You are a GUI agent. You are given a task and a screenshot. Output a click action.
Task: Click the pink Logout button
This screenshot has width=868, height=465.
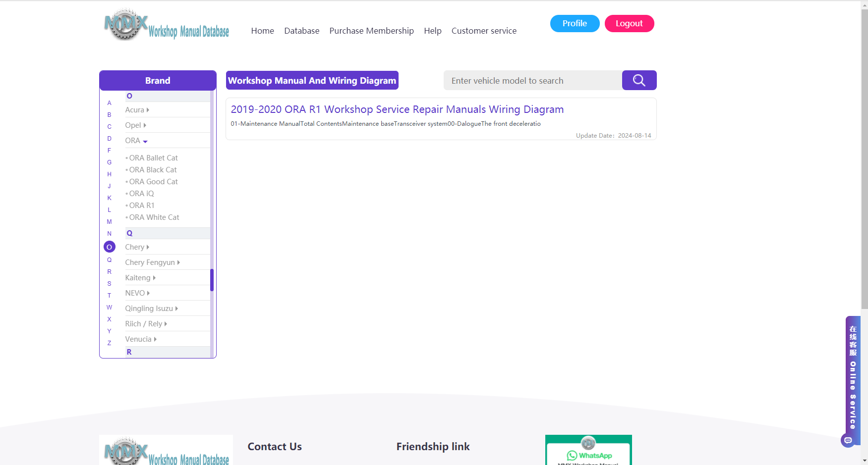(630, 23)
